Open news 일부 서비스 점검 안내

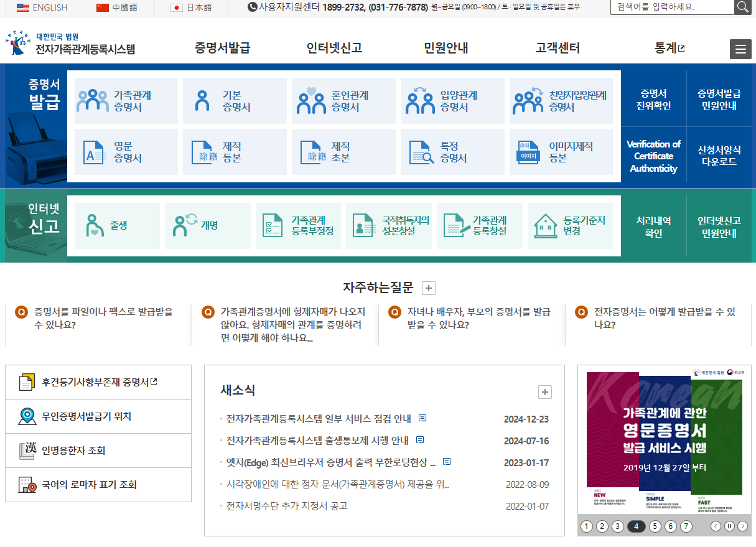pyautogui.click(x=319, y=419)
